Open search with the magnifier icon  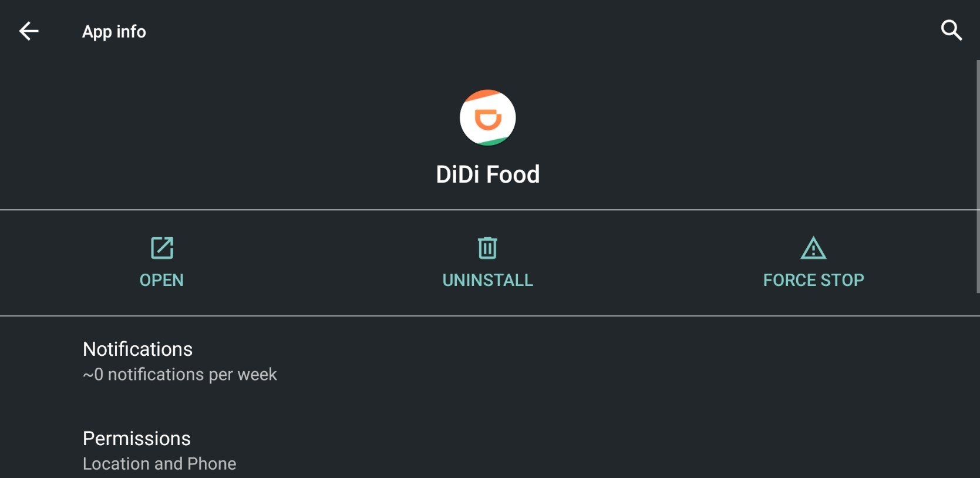[951, 31]
